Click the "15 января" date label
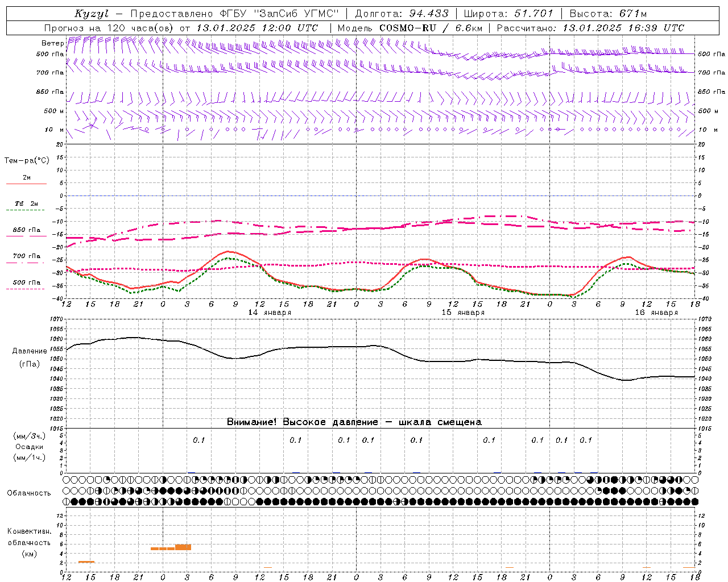Image resolution: width=728 pixels, height=582 pixels. (463, 313)
